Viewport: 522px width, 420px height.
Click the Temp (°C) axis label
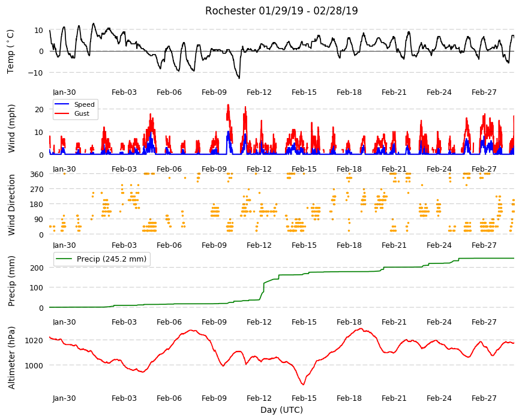(11, 51)
